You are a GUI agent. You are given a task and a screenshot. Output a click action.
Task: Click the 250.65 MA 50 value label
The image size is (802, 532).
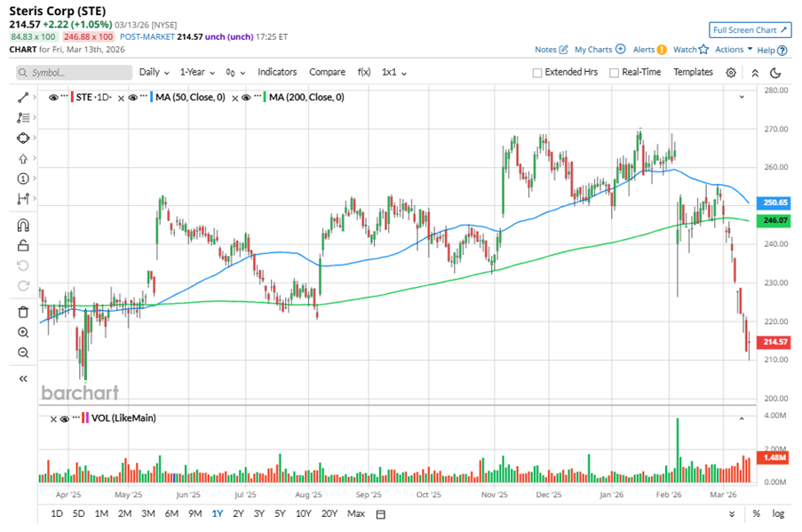point(775,202)
